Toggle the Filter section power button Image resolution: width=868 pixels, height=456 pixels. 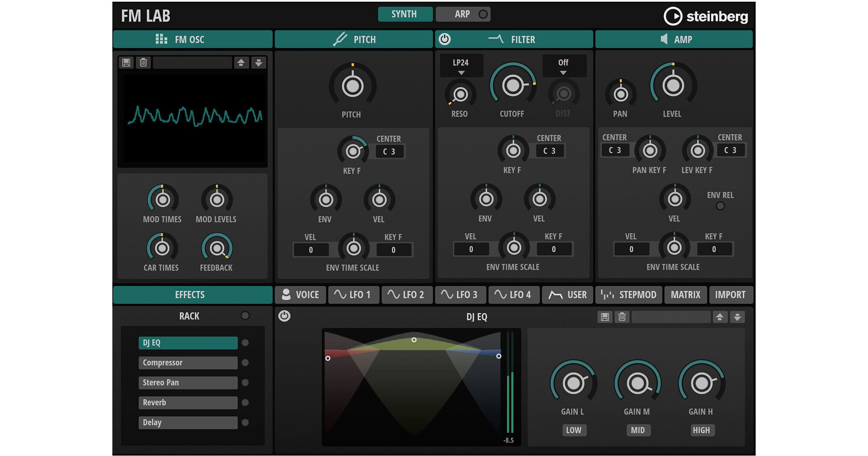point(445,39)
